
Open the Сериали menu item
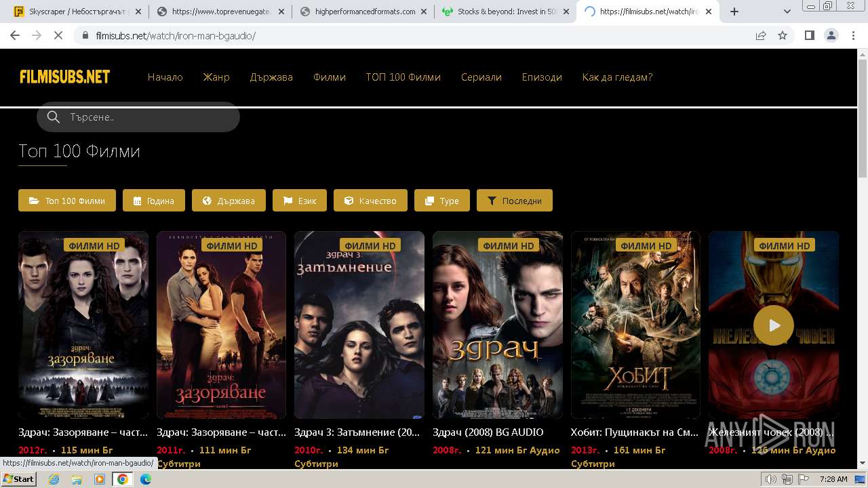[481, 77]
